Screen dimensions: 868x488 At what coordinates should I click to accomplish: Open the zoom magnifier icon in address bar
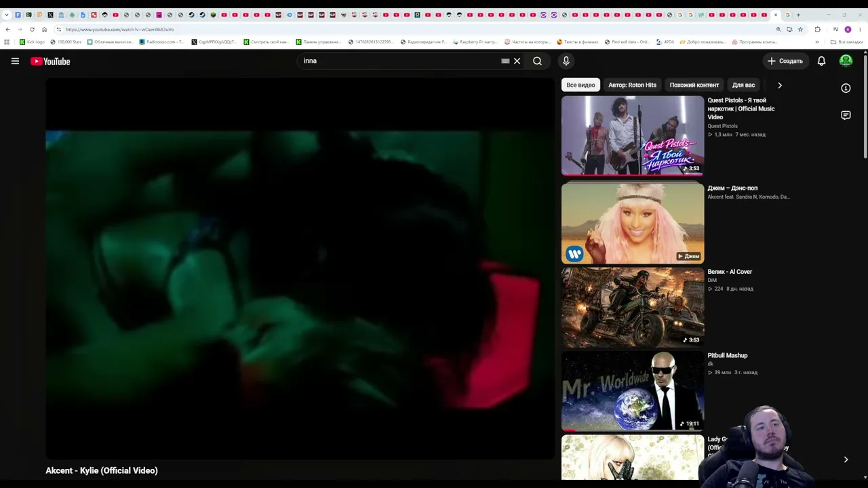[x=778, y=29]
